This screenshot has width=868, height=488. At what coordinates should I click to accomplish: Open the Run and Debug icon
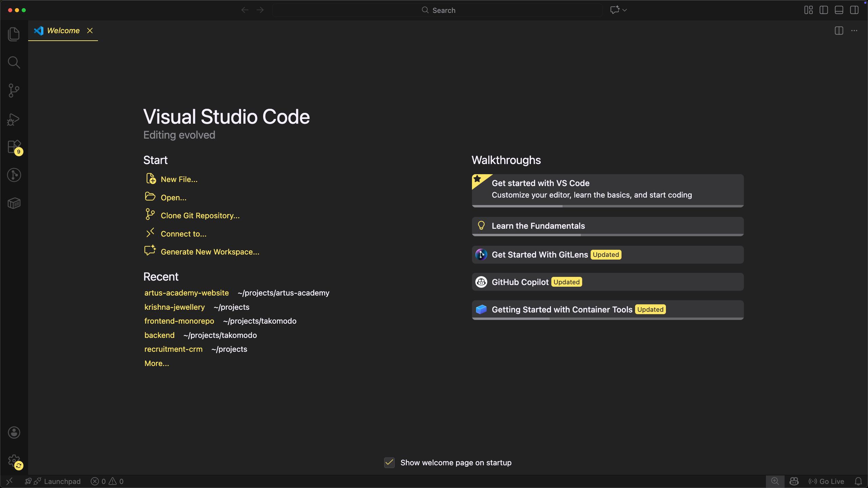(x=14, y=119)
